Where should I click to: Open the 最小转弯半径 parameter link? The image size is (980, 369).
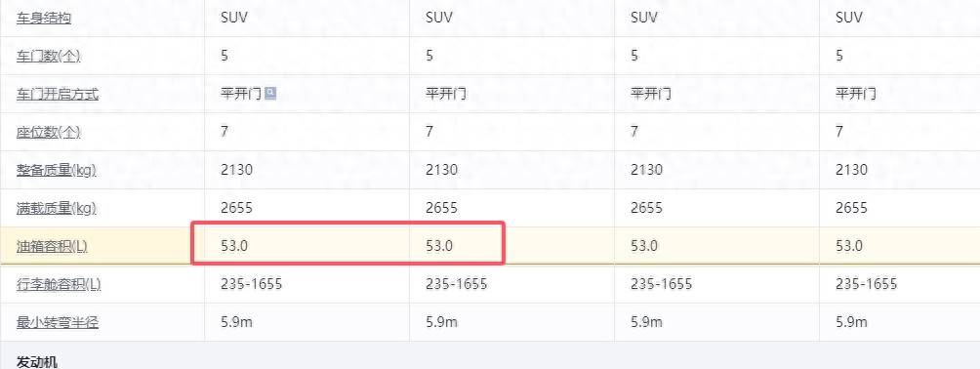(58, 323)
